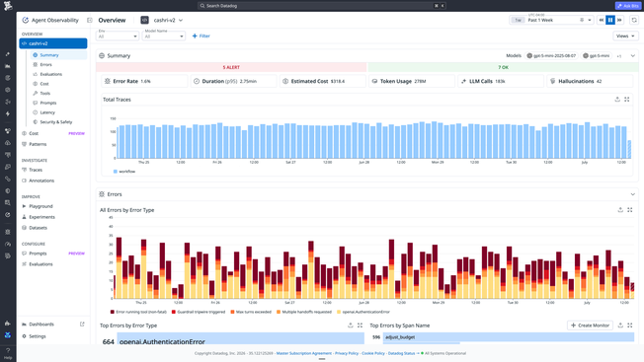Pause live updates with the pause button
Screen dimensions: 644x362
click(610, 20)
